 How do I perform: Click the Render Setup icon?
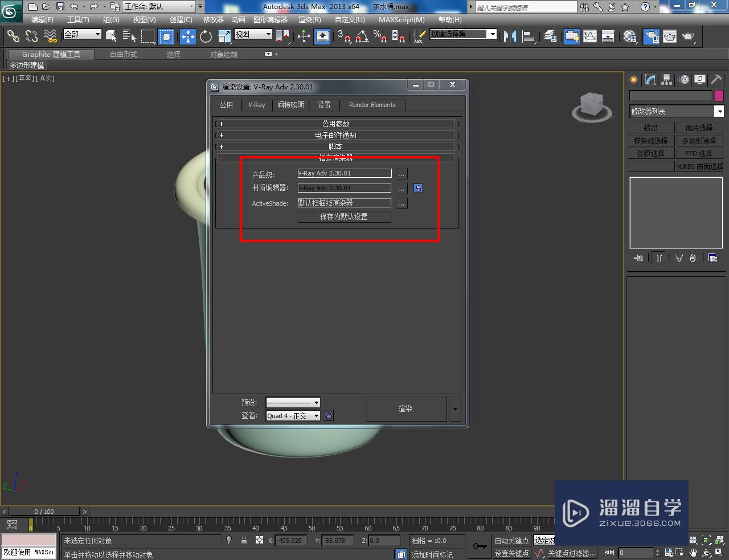652,36
